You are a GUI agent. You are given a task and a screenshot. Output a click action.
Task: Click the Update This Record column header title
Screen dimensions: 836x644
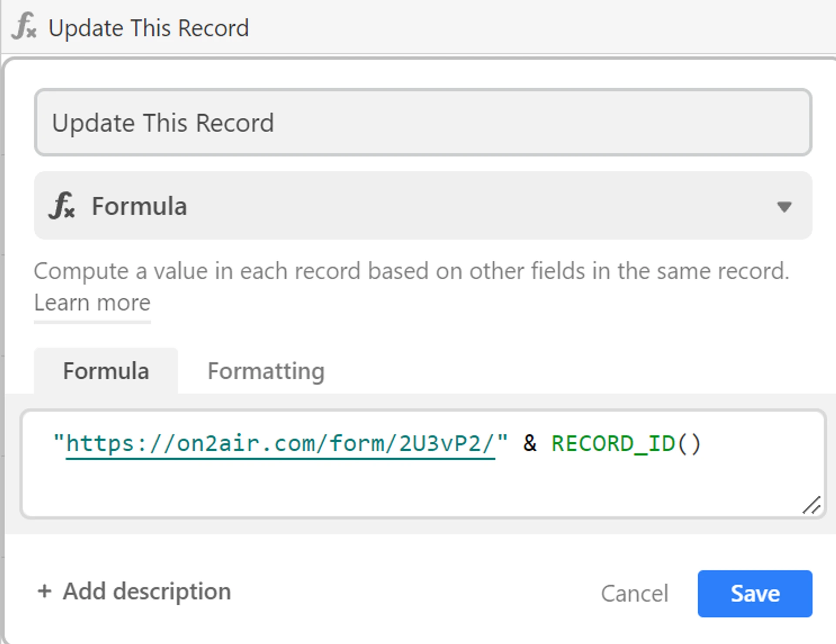coord(148,28)
